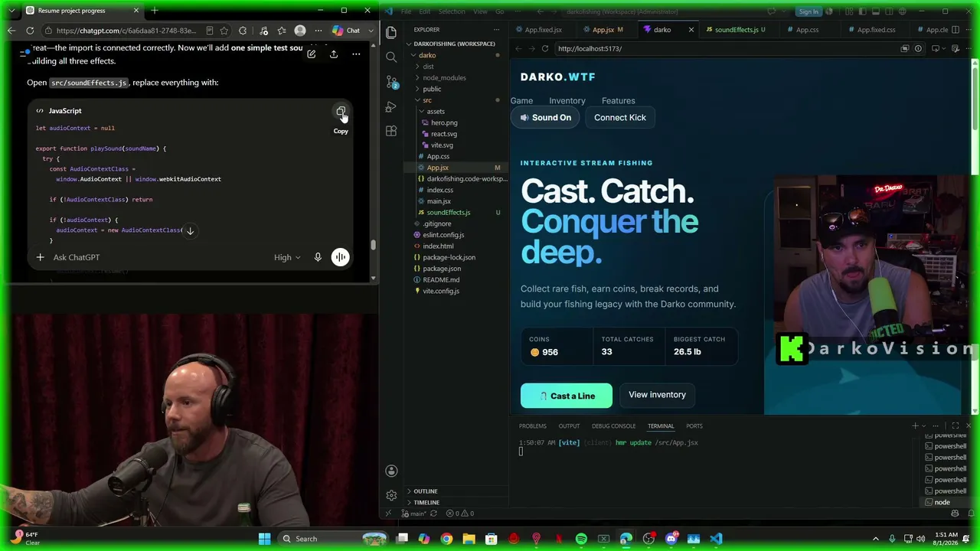
Task: Click View inventory button
Action: coord(657,395)
